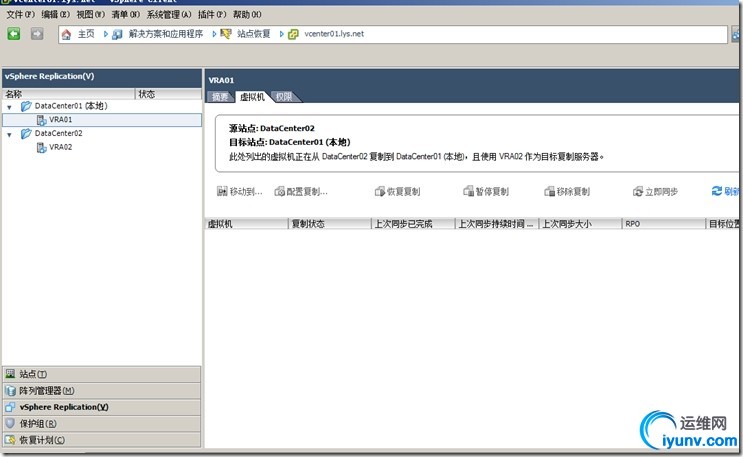Click the 移除复制 button label
Screen dimensions: 743x457
click(573, 192)
